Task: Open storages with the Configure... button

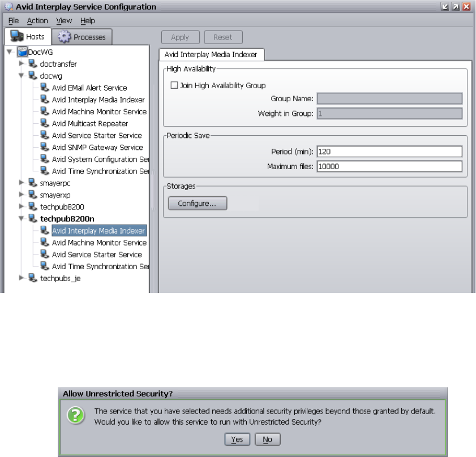Action: (198, 203)
